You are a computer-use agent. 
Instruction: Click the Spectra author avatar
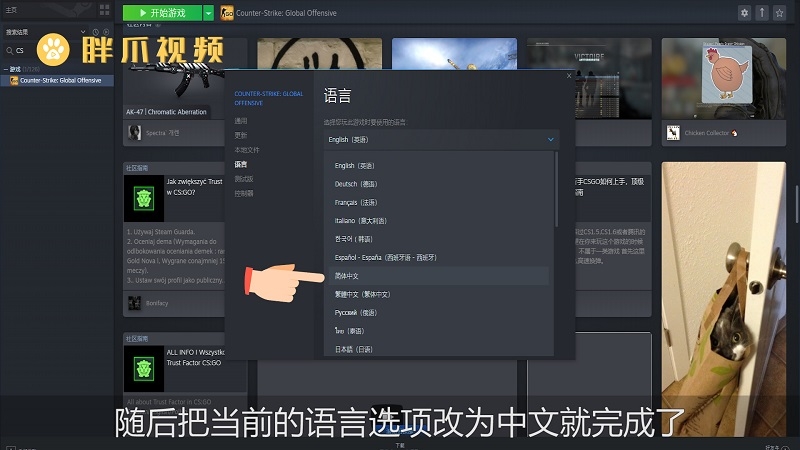click(x=134, y=133)
